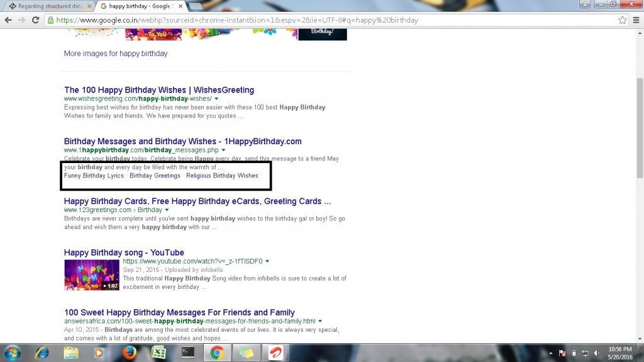
Task: Open a new tab with the new-tab button
Action: pyautogui.click(x=196, y=6)
